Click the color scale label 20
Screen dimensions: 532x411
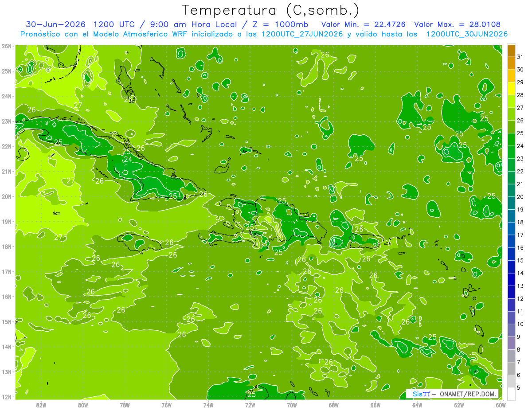coord(520,197)
